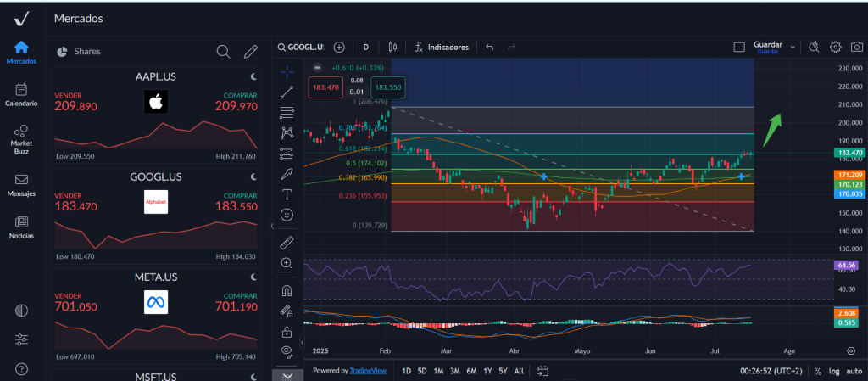Click META.US VENDER price 701.050
Image resolution: width=868 pixels, height=381 pixels.
[x=75, y=306]
